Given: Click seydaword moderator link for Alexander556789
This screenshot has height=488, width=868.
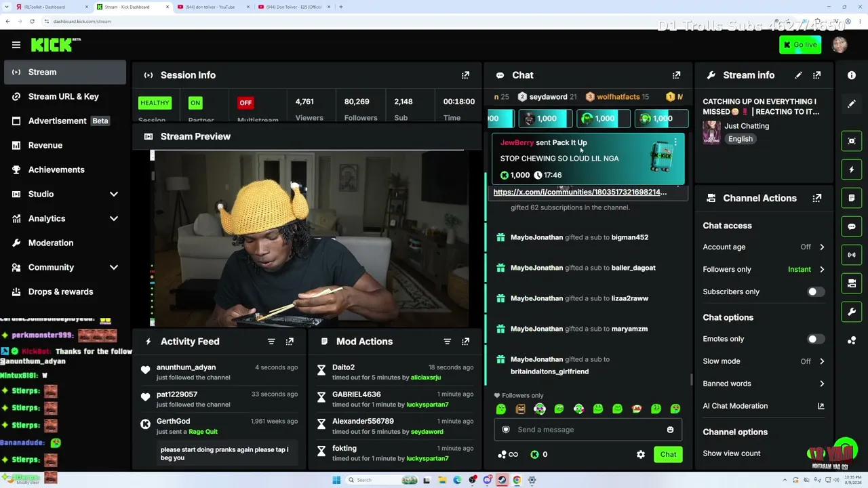Looking at the screenshot, I should [x=427, y=432].
